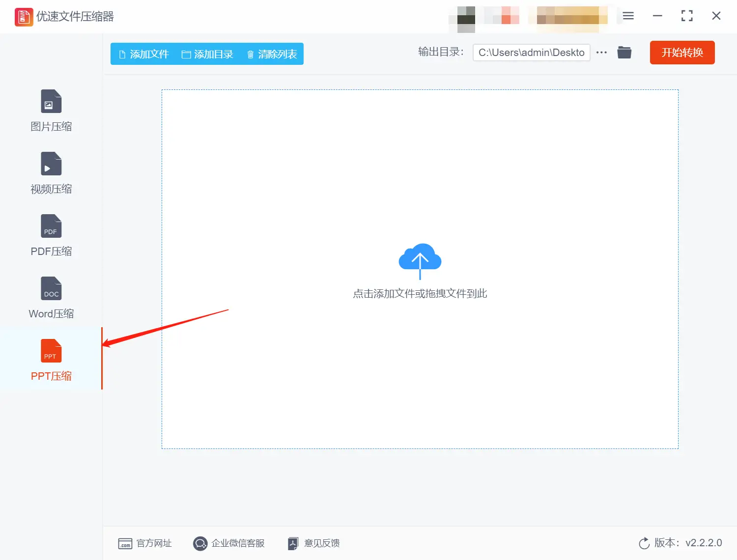Open the folder browser for output directory

click(624, 52)
